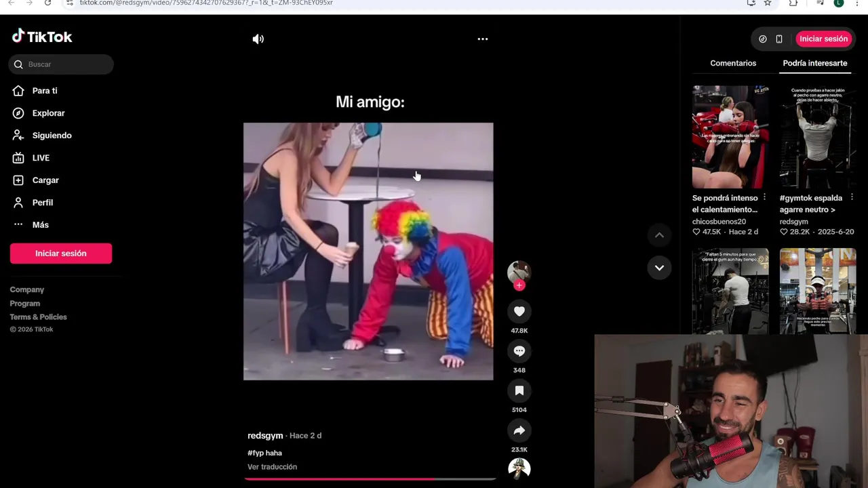Click the install app icon in the address bar
The image size is (868, 488).
pyautogui.click(x=751, y=3)
